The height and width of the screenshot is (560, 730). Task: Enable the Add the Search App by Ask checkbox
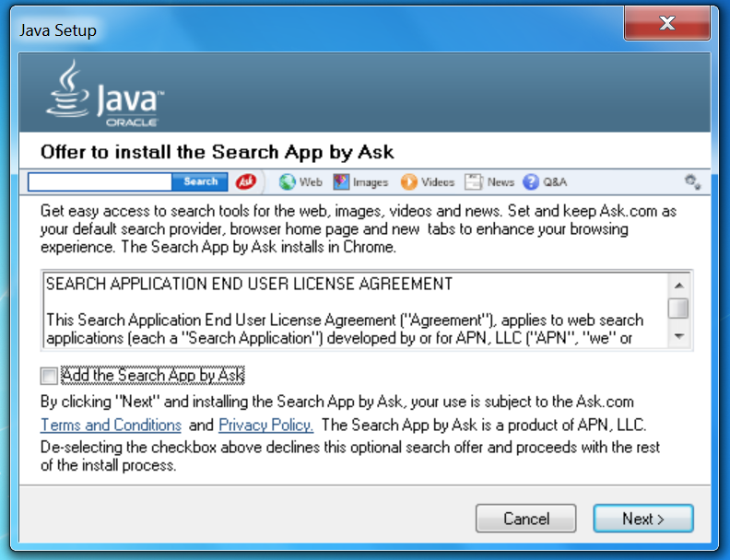click(49, 376)
